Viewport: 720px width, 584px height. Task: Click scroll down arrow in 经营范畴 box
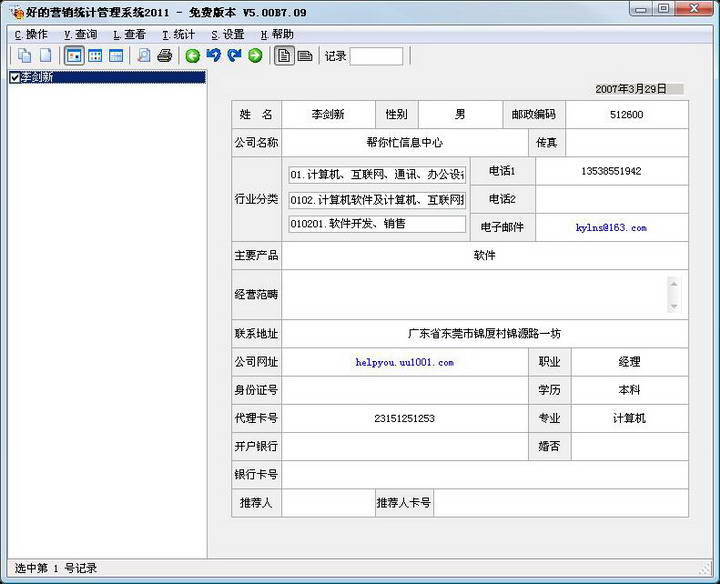tap(674, 306)
